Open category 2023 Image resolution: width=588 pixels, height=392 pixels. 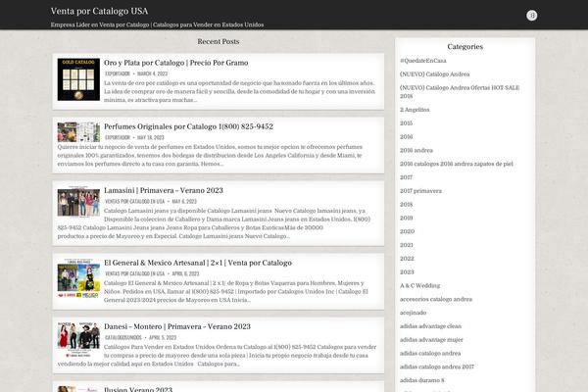coord(407,271)
